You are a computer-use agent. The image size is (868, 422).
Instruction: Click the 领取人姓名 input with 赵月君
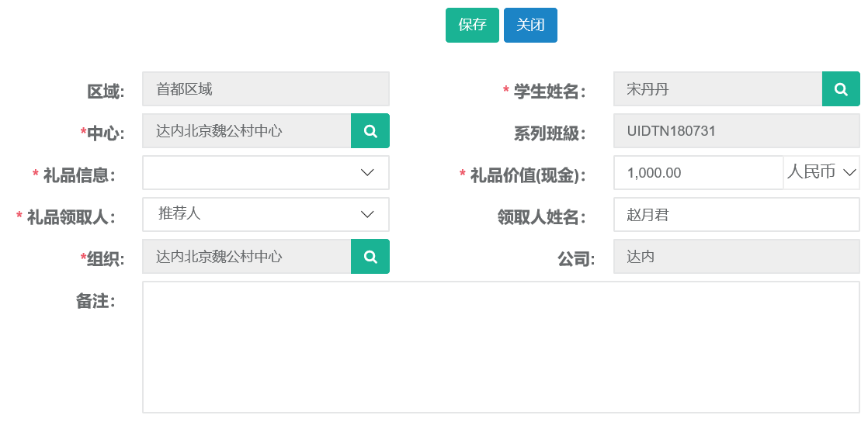coord(736,215)
